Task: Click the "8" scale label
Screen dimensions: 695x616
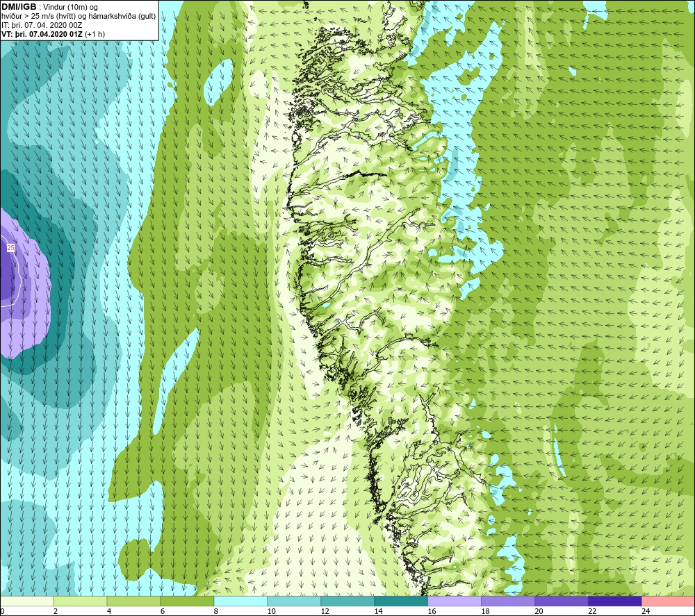Action: click(216, 611)
